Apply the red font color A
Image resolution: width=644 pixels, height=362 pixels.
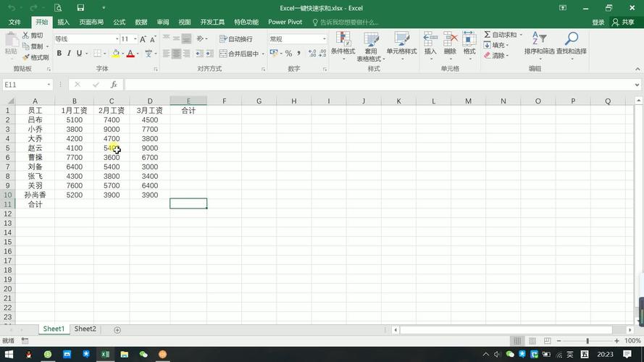[130, 53]
